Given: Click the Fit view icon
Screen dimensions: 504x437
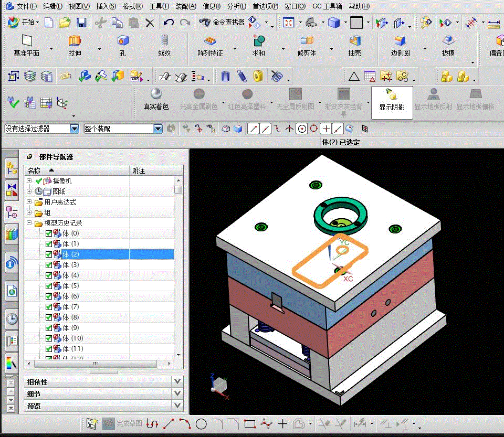Looking at the screenshot, I should [x=288, y=23].
